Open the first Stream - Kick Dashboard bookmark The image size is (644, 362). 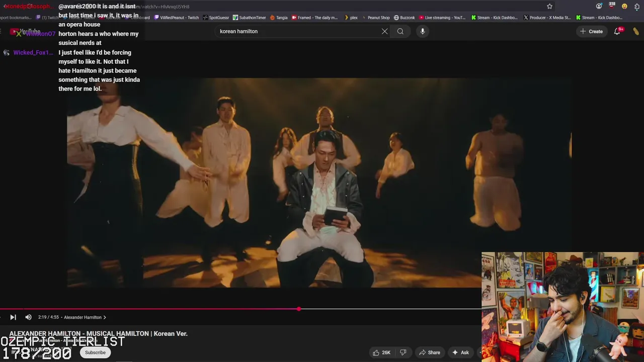pyautogui.click(x=495, y=18)
